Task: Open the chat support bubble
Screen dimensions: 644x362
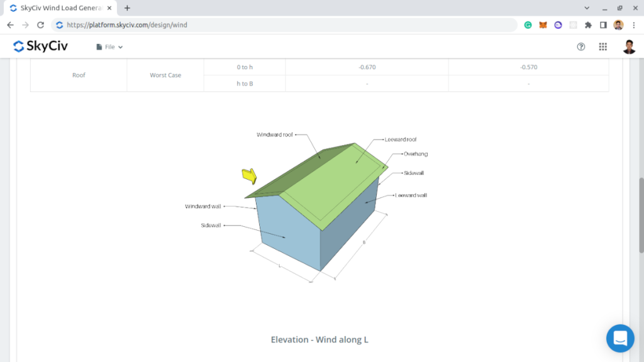Action: [620, 338]
